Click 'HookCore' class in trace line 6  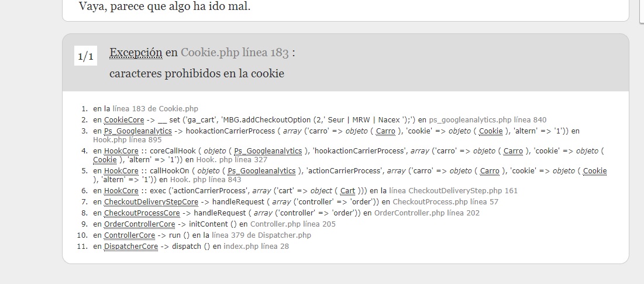click(x=121, y=191)
